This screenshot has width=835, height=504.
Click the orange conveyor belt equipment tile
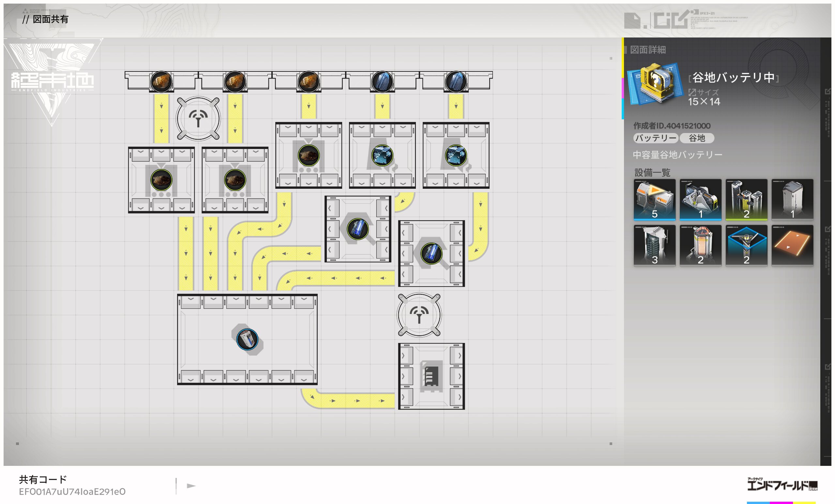click(792, 245)
